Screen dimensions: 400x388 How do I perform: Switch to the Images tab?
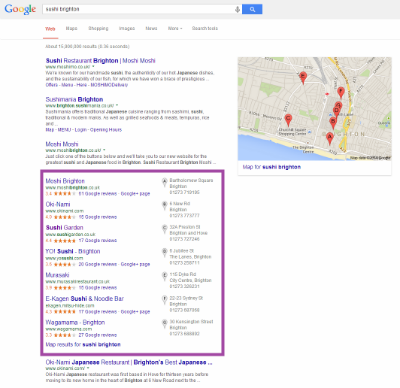[127, 28]
